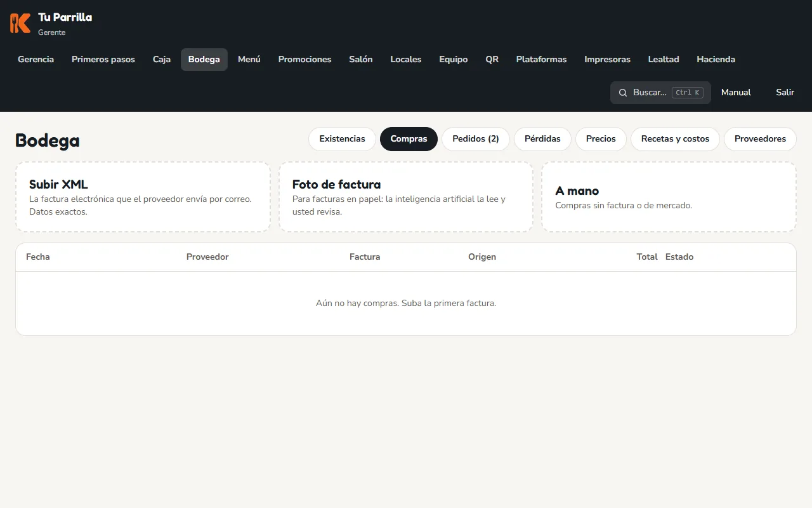
Task: Choose the Foto de factura card
Action: point(406,197)
